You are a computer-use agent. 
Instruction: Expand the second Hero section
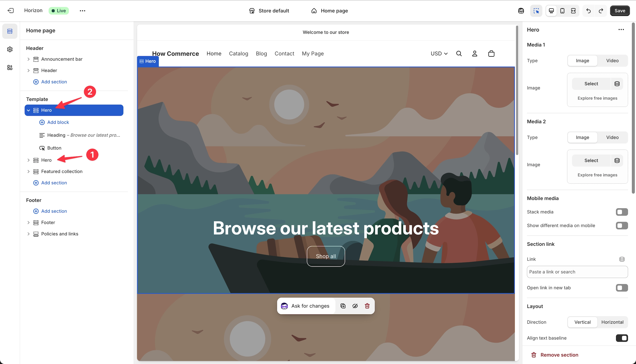point(28,160)
